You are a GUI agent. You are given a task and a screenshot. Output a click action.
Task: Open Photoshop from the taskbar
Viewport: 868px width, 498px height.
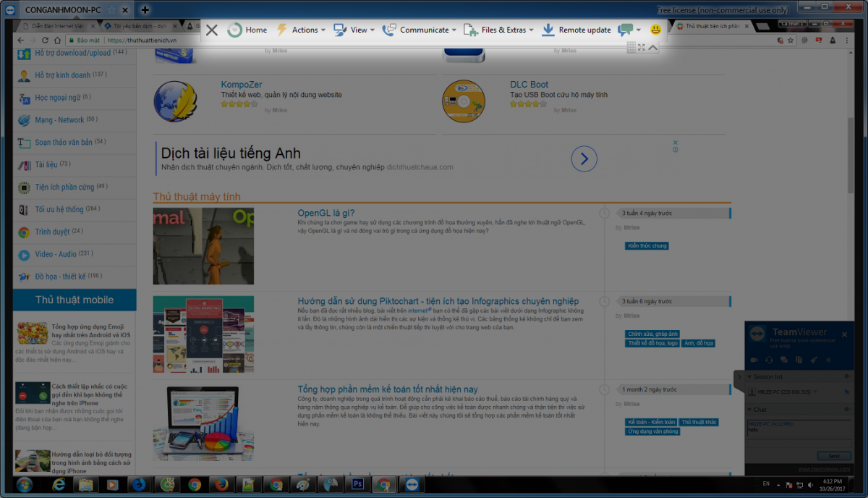[x=357, y=484]
